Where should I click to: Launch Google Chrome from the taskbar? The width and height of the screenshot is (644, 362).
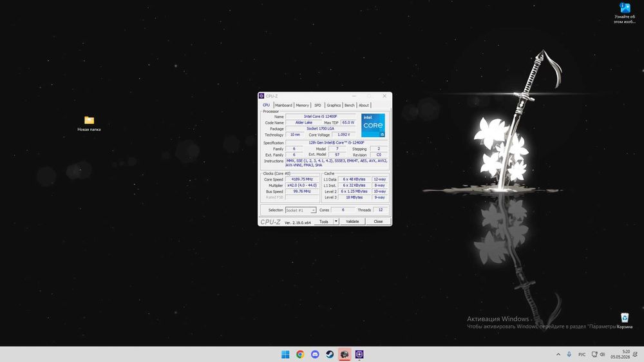pos(300,354)
